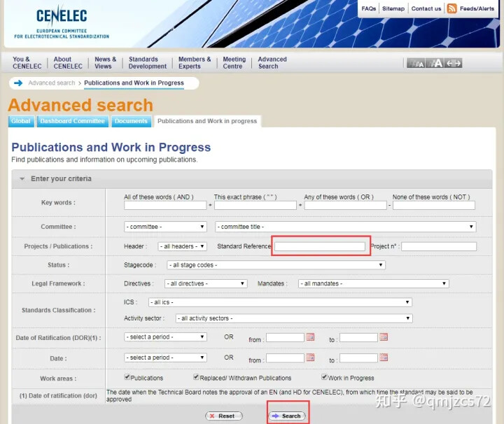Open calendar icon for Date from field
Screen dimensions: 504x424
310,358
